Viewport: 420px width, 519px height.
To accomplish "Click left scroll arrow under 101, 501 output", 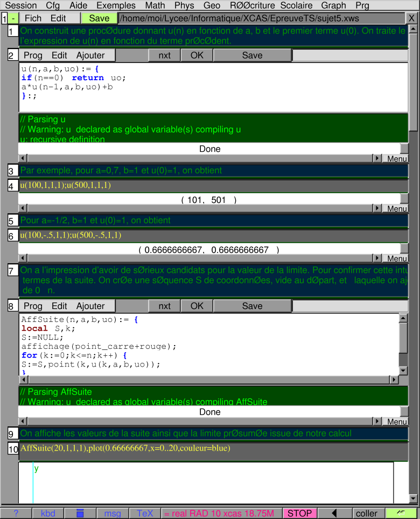I will pyautogui.click(x=23, y=208).
